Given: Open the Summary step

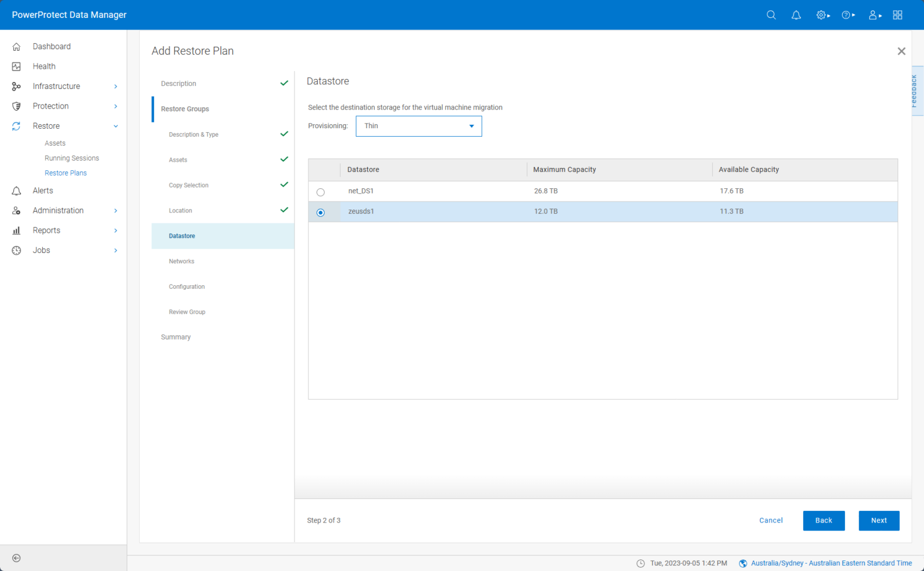Looking at the screenshot, I should tap(176, 337).
